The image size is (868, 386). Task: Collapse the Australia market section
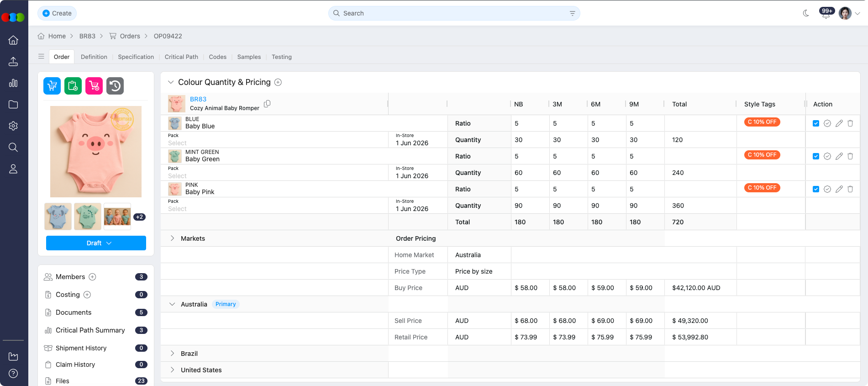click(172, 304)
